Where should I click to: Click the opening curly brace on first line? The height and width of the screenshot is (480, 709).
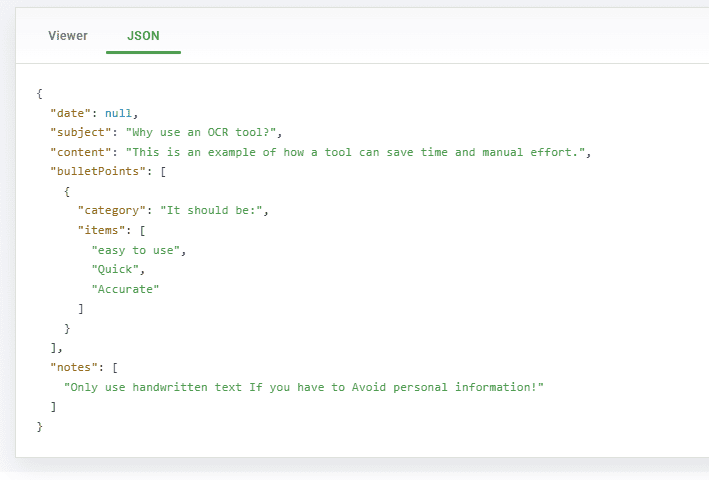point(39,93)
